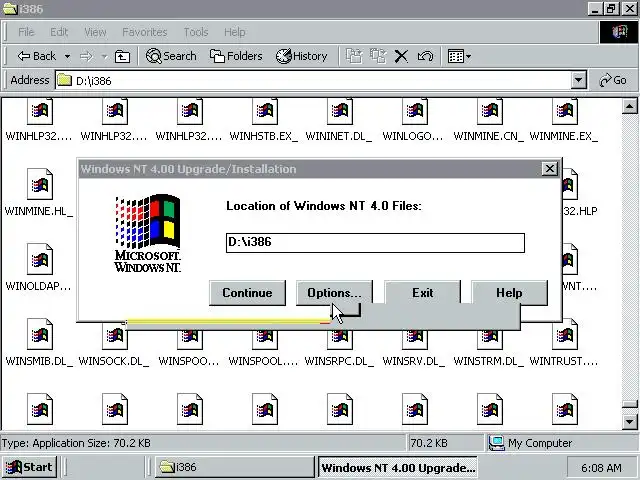This screenshot has width=640, height=480.
Task: Switch to i386 taskbar button
Action: (x=234, y=467)
